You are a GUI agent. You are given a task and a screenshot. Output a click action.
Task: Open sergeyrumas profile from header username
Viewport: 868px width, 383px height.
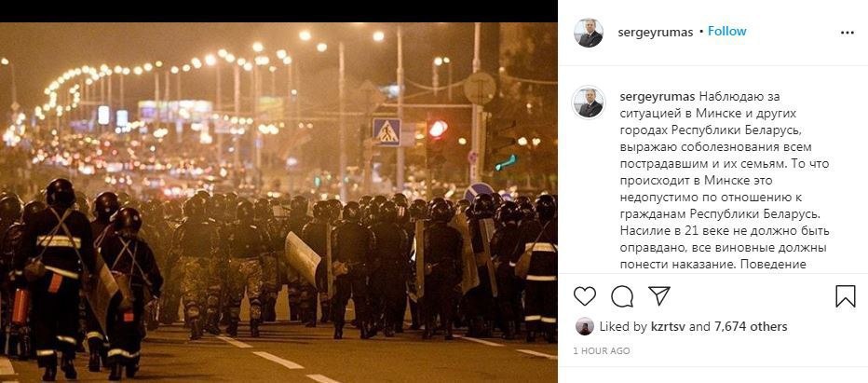click(x=656, y=32)
